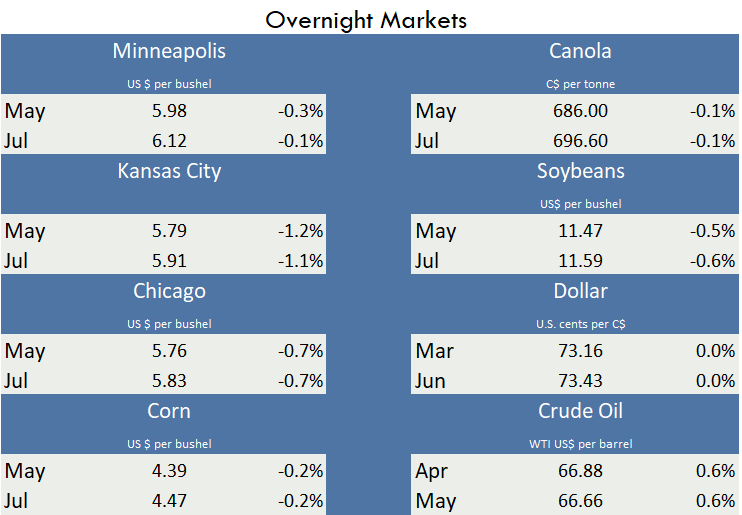Image resolution: width=742 pixels, height=515 pixels.
Task: Select the Chicago section header
Action: coord(169,291)
